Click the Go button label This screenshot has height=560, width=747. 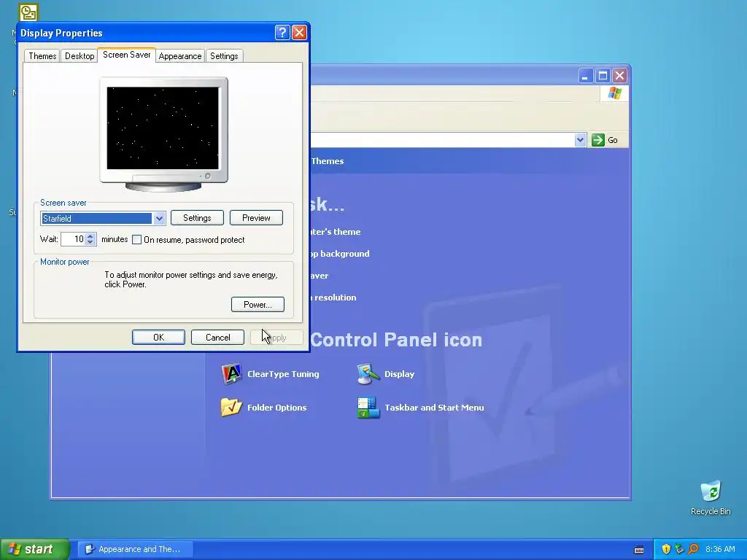[613, 140]
